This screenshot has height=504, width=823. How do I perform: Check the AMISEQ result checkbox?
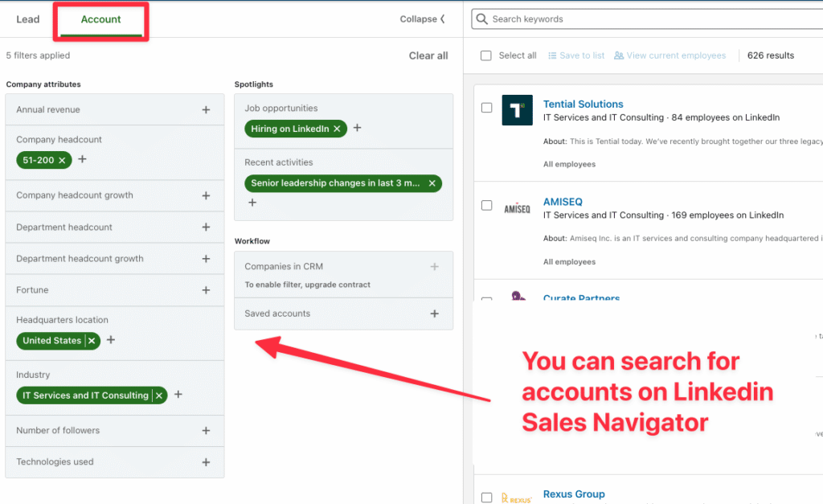[x=486, y=205]
